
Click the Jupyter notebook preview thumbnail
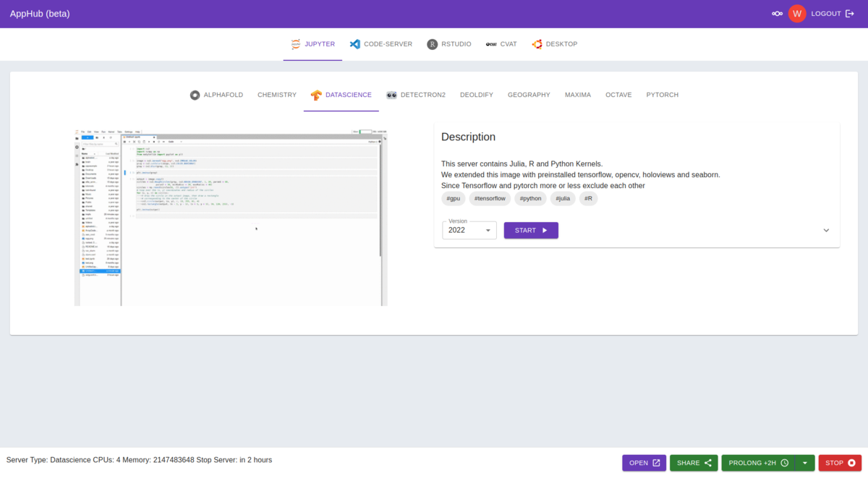pos(231,217)
